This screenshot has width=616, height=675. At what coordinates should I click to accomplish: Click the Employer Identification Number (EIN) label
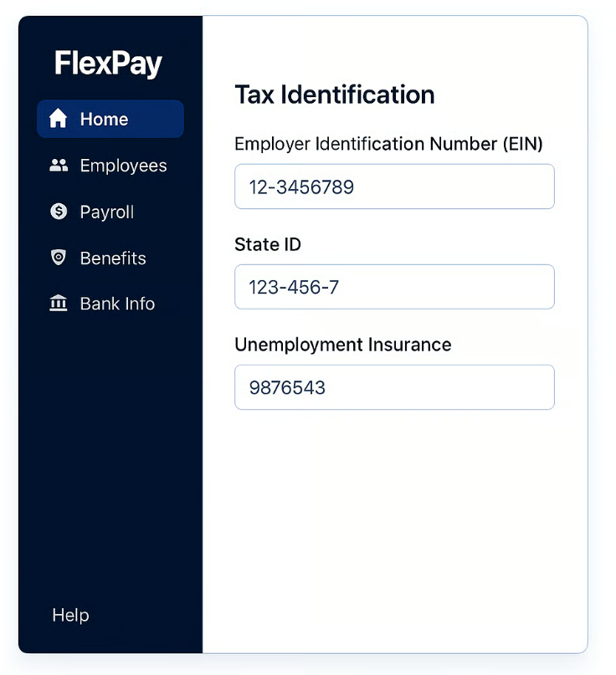(388, 144)
